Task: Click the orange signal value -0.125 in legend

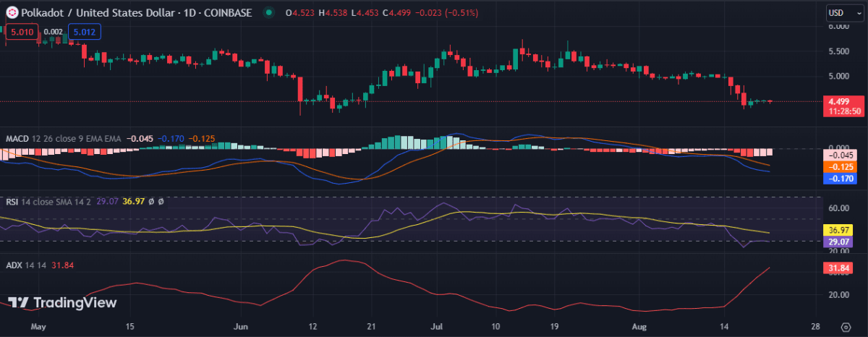Action: 203,138
